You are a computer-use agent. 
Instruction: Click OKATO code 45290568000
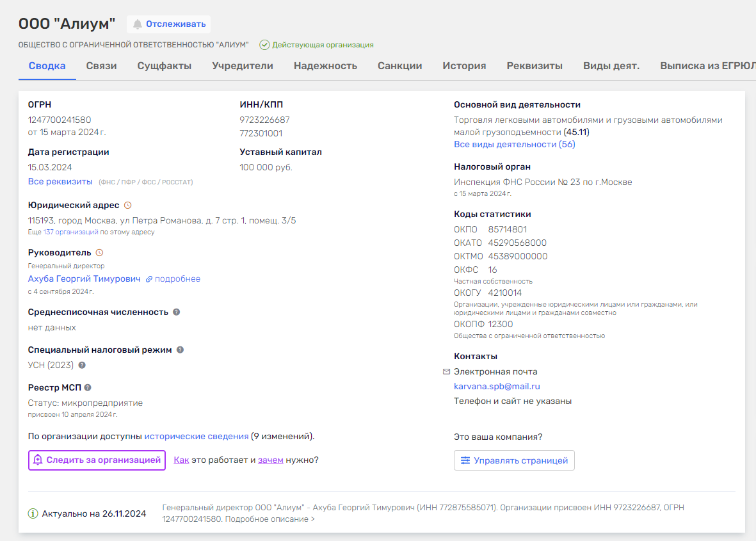[517, 243]
